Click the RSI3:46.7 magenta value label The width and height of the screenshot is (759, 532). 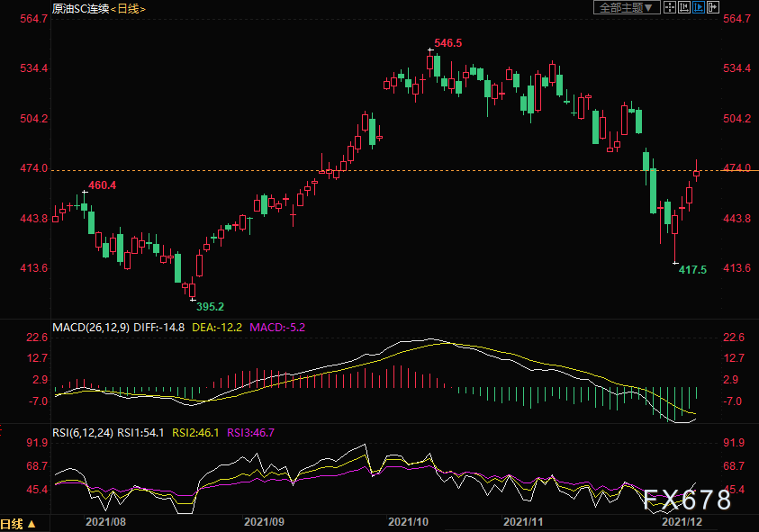251,432
